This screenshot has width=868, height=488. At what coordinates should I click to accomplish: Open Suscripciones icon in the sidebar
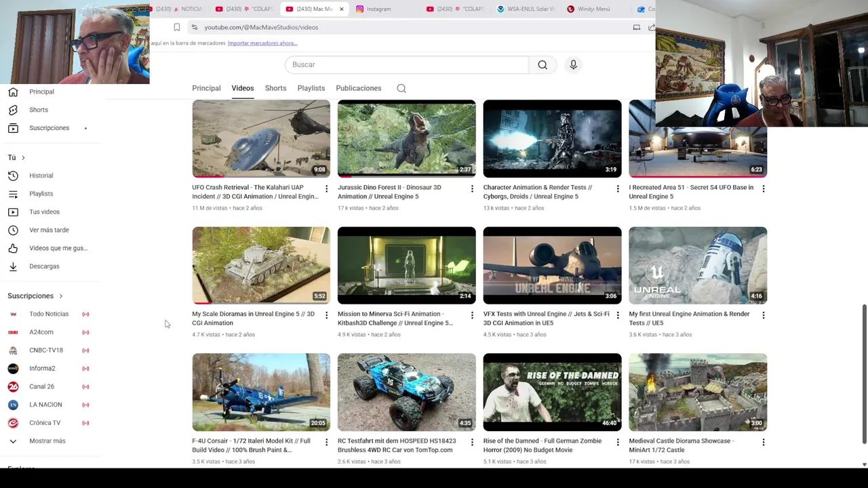(x=13, y=128)
